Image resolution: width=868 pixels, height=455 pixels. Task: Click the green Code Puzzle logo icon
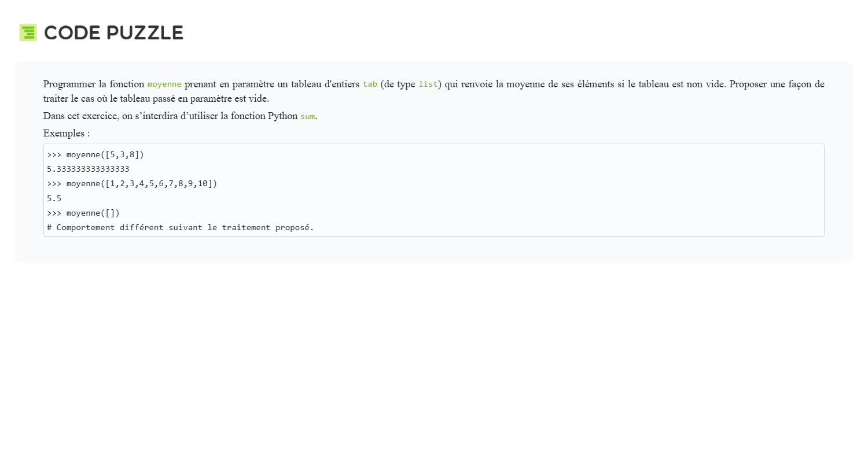tap(28, 32)
